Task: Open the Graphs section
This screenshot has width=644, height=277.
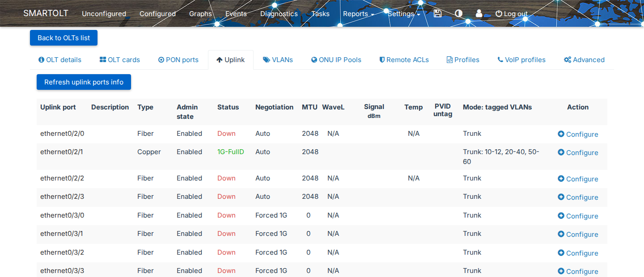Action: click(x=200, y=14)
